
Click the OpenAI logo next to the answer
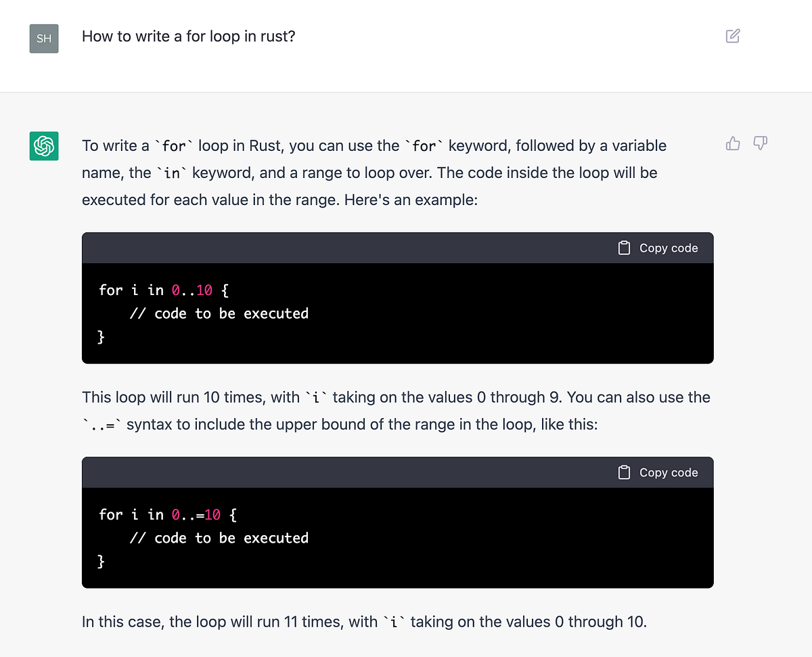[x=43, y=145]
